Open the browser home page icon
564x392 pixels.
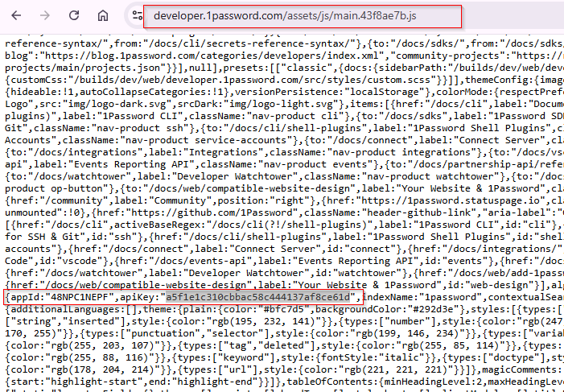point(102,16)
